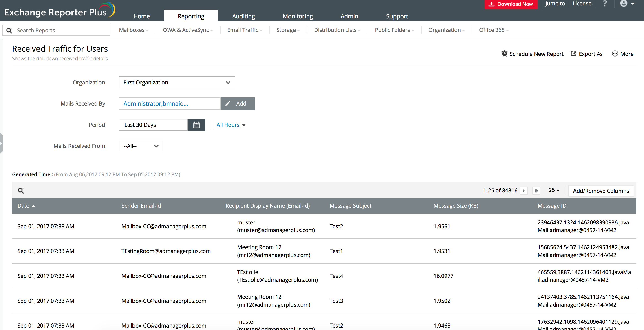644x330 pixels.
Task: Click Export As icon
Action: 573,54
